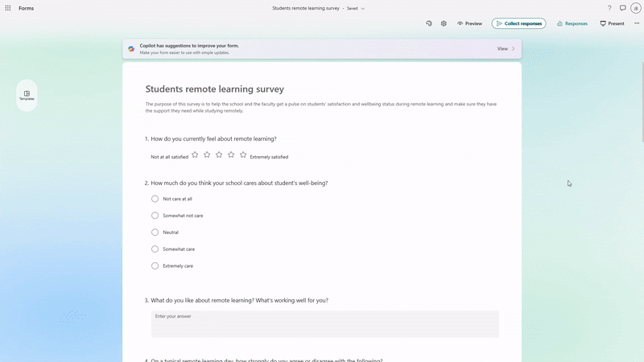
Task: Select the 'Neutral' option
Action: point(155,232)
